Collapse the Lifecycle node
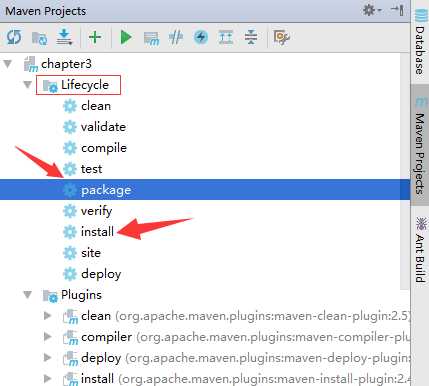This screenshot has height=386, width=429. pyautogui.click(x=28, y=85)
